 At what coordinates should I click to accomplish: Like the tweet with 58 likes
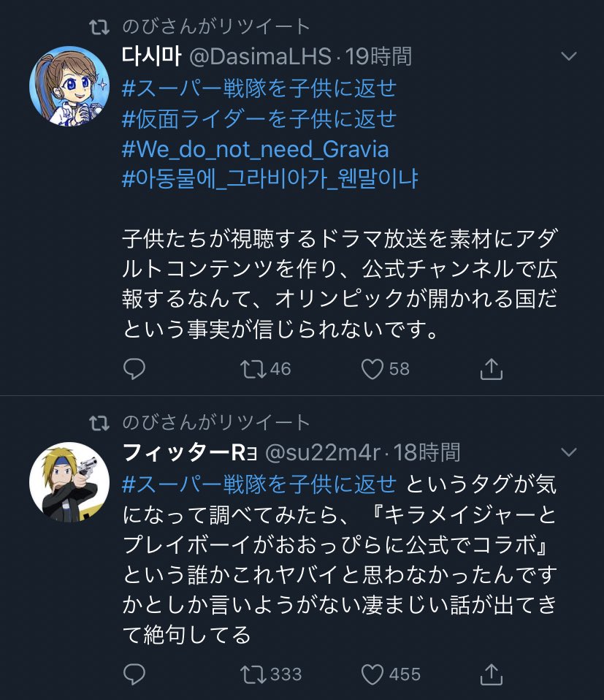(385, 369)
